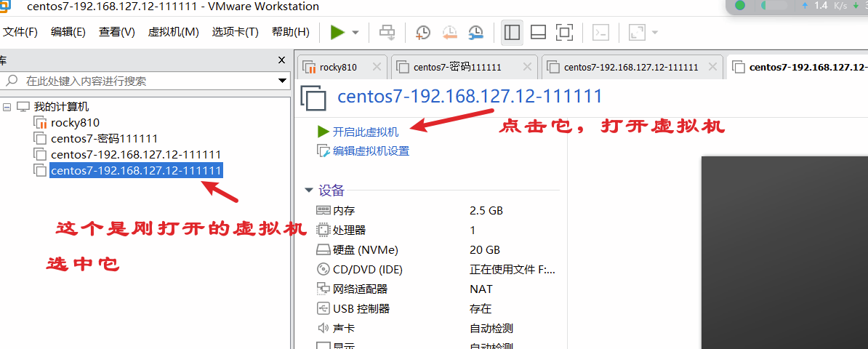Click the rocky810 VM icon in the tree

click(x=41, y=122)
